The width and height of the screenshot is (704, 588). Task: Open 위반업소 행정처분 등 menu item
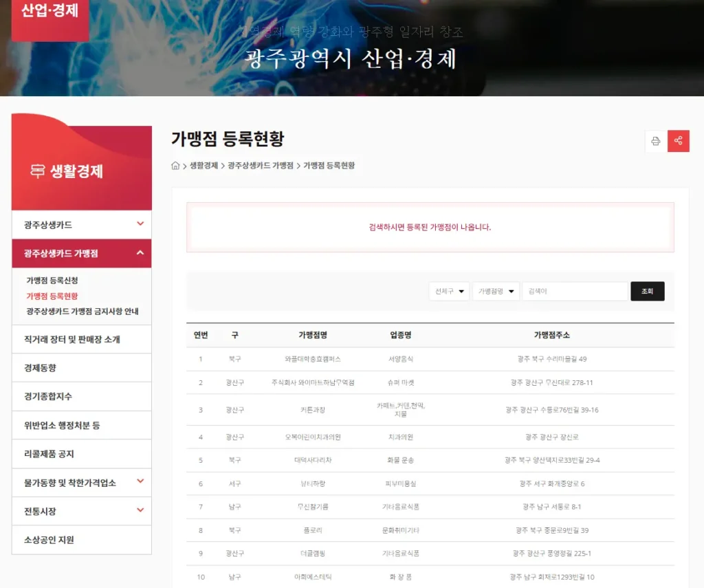tap(62, 425)
